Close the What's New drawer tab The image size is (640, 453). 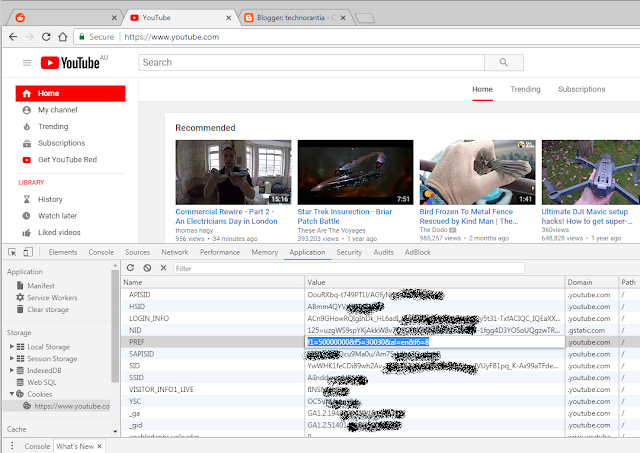click(x=100, y=446)
